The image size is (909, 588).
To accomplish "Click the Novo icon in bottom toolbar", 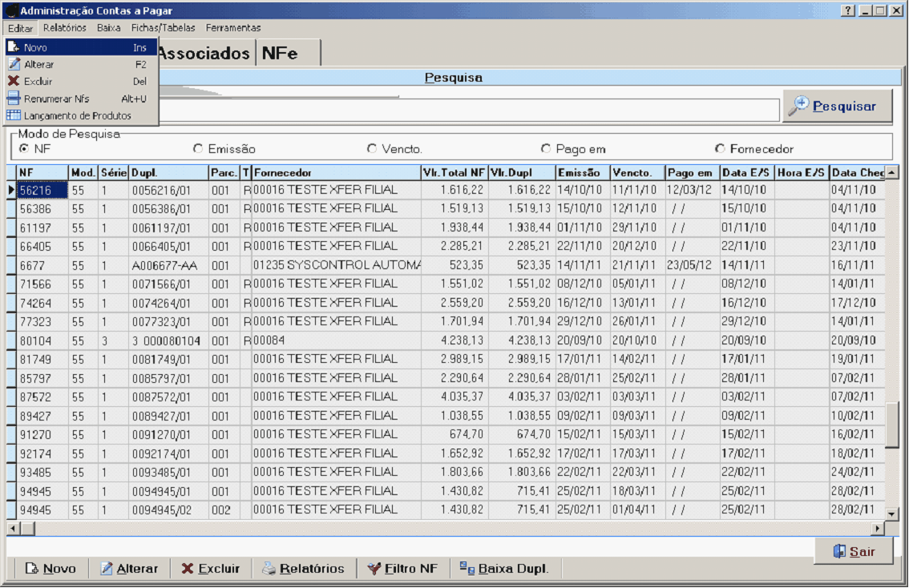I will click(x=32, y=569).
